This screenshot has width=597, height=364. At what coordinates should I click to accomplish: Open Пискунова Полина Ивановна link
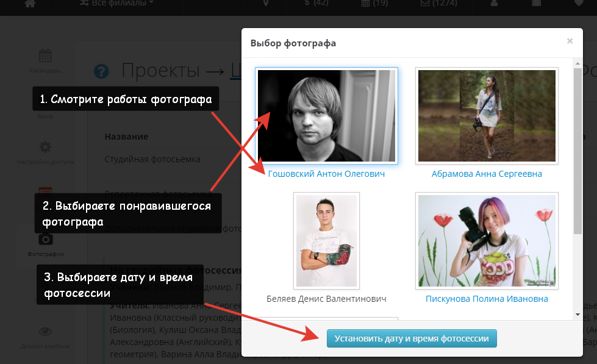[487, 299]
